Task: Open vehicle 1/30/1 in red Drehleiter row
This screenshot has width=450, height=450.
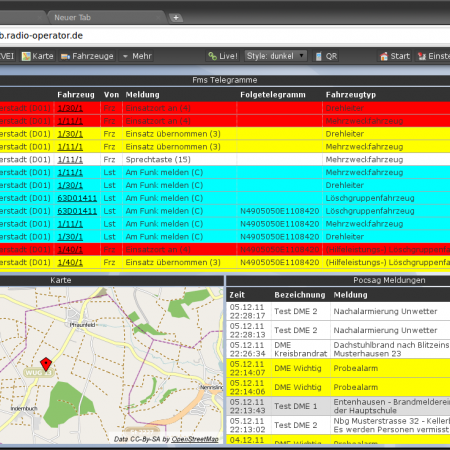Action: tap(70, 108)
